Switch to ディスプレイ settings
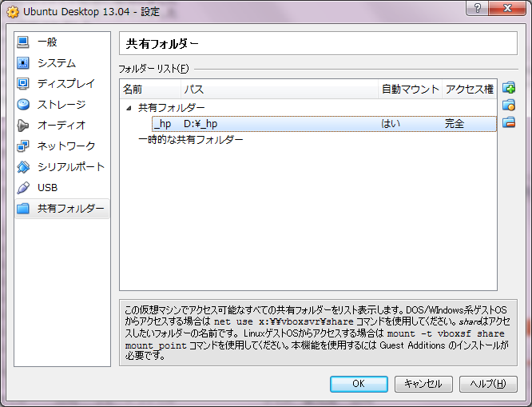The width and height of the screenshot is (532, 407). click(x=66, y=84)
